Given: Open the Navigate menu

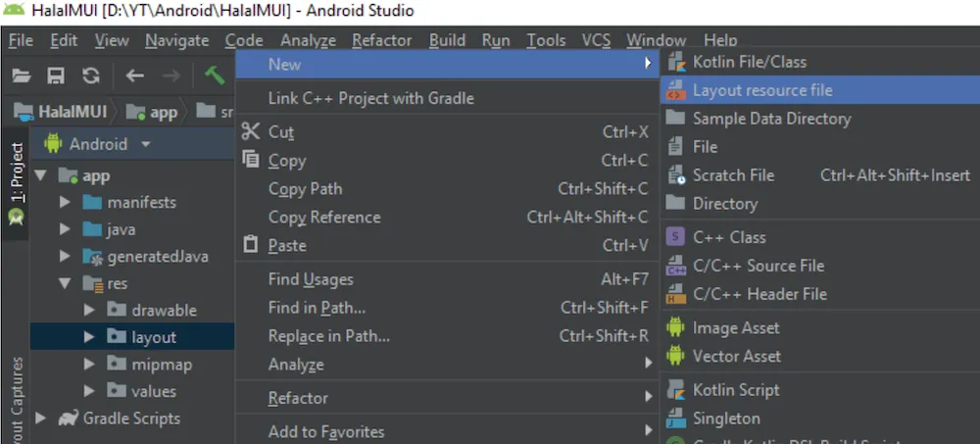Looking at the screenshot, I should 176,40.
